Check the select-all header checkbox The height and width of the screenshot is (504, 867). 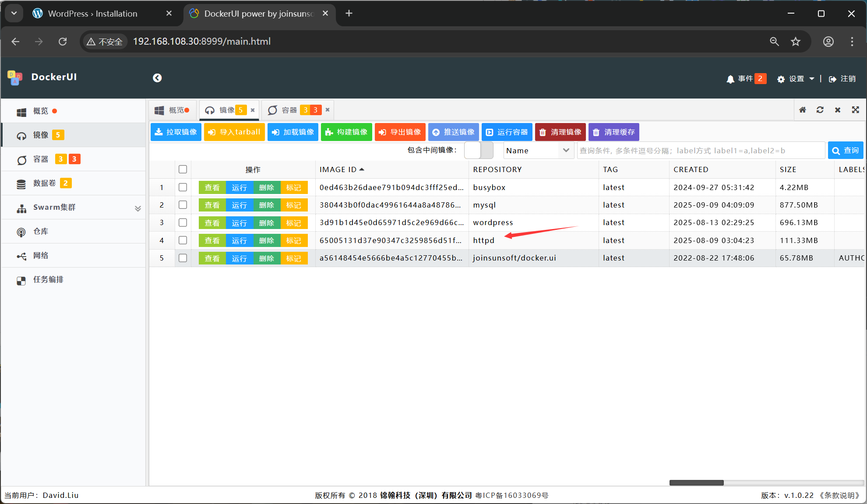pyautogui.click(x=183, y=169)
